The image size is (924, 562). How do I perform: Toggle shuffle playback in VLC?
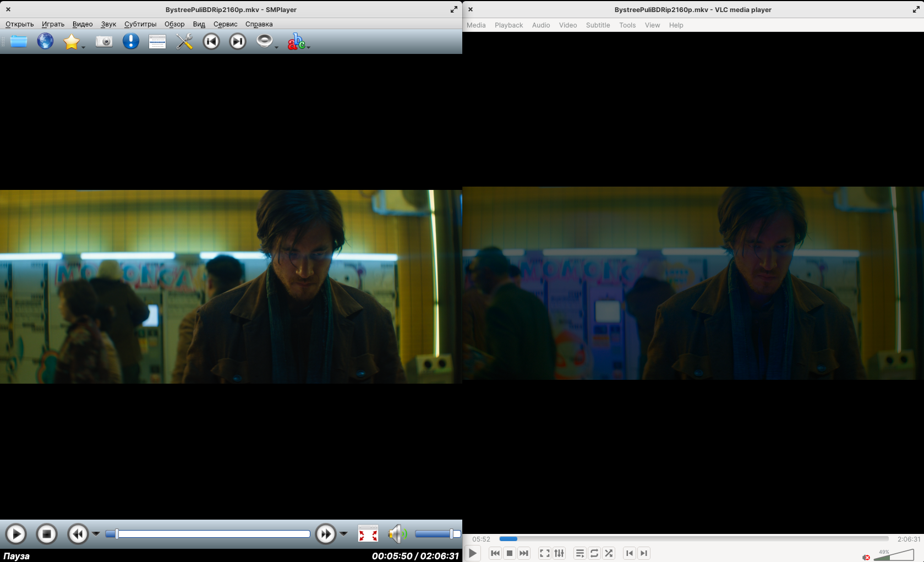tap(609, 553)
